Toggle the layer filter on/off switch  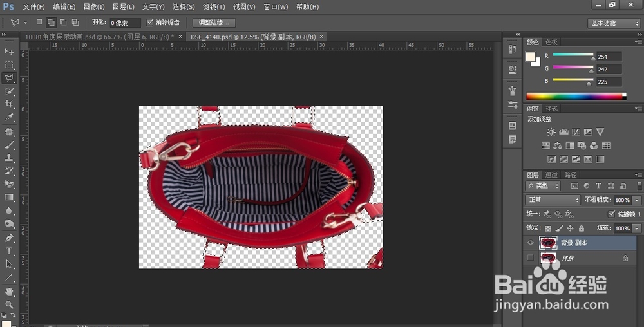[639, 185]
